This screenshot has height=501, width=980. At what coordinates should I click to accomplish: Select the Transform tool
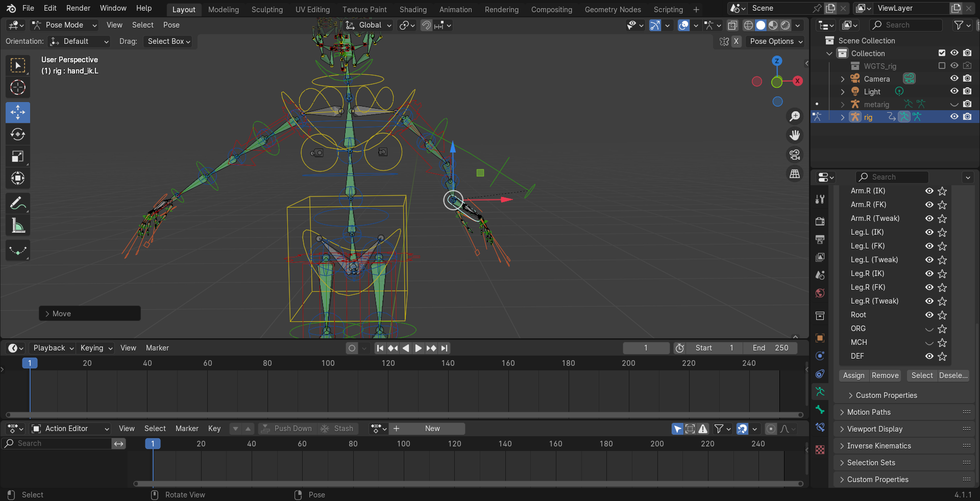18,178
